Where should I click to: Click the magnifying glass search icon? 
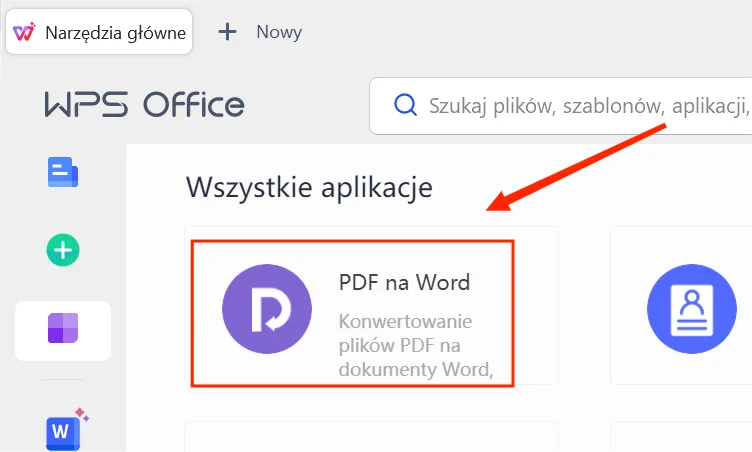click(x=405, y=105)
